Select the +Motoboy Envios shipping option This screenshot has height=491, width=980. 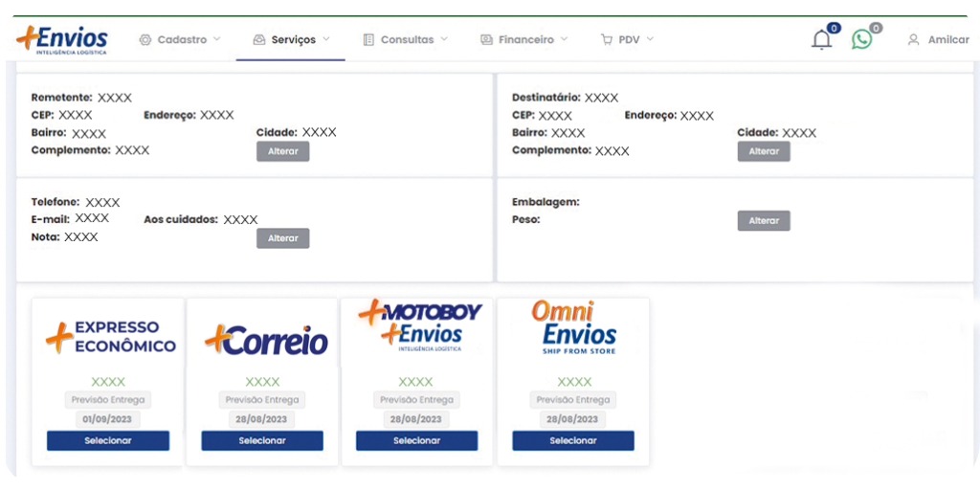417,440
